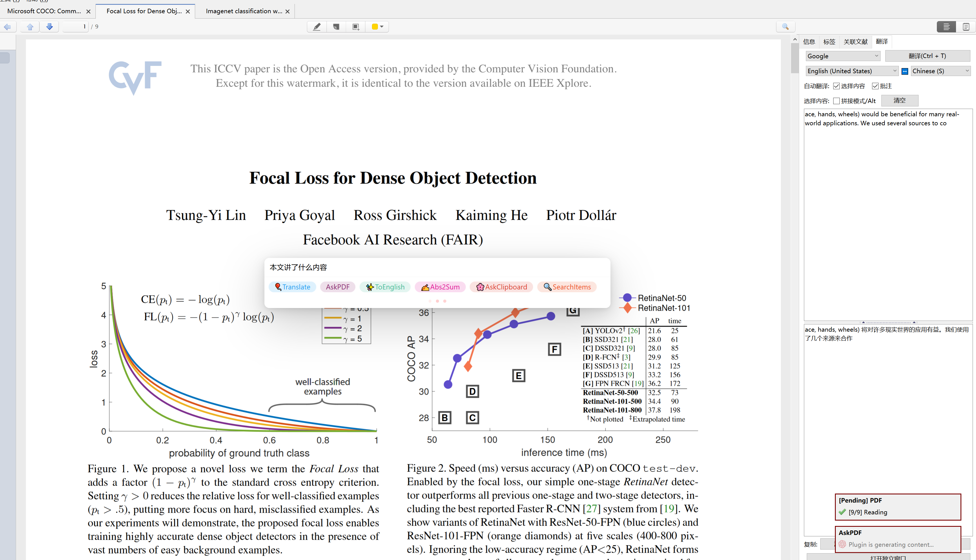Run the AskPDF command

pyautogui.click(x=338, y=287)
